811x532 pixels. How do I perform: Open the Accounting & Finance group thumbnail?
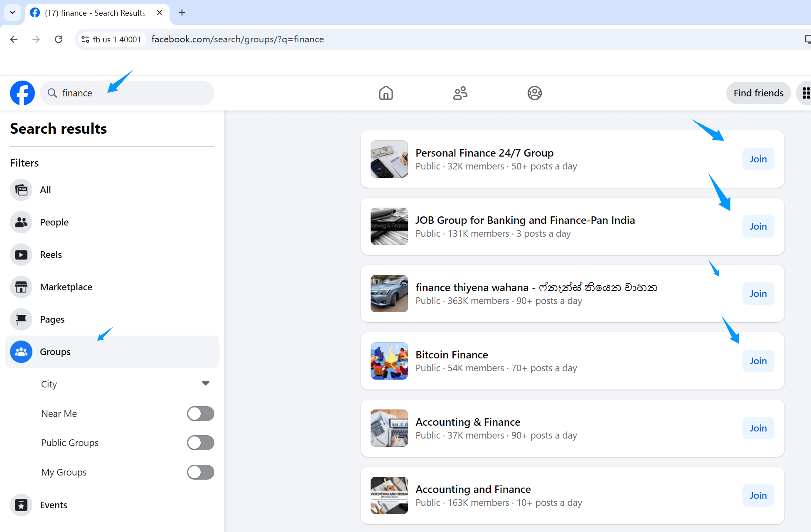pos(389,428)
